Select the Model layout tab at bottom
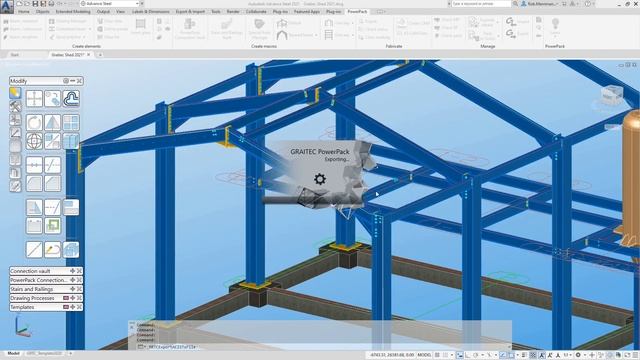The image size is (640, 360). click(13, 353)
